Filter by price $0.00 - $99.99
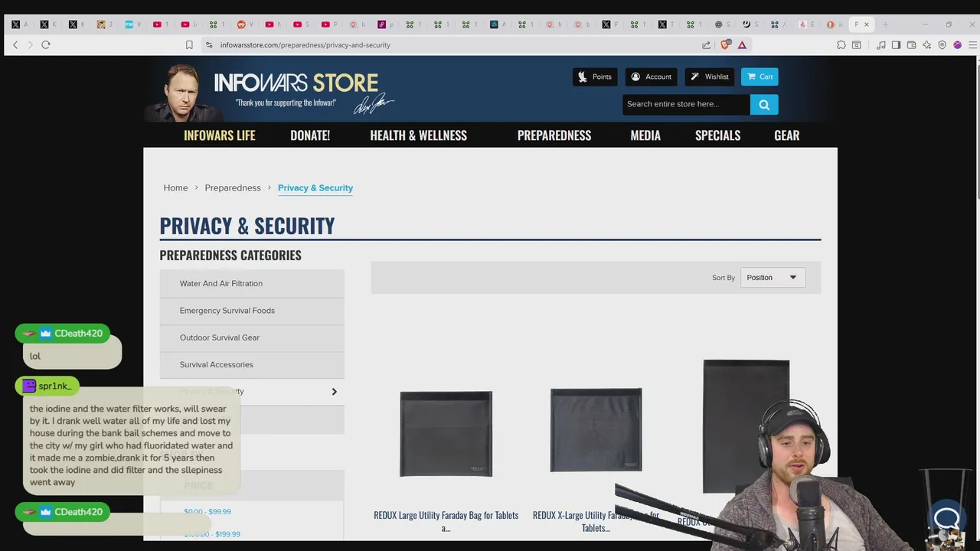Image resolution: width=980 pixels, height=551 pixels. click(x=207, y=512)
